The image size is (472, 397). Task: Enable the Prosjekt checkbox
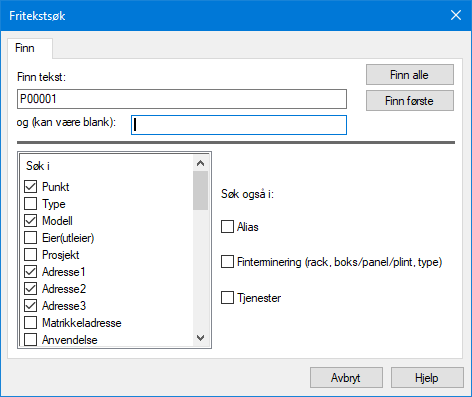point(30,255)
